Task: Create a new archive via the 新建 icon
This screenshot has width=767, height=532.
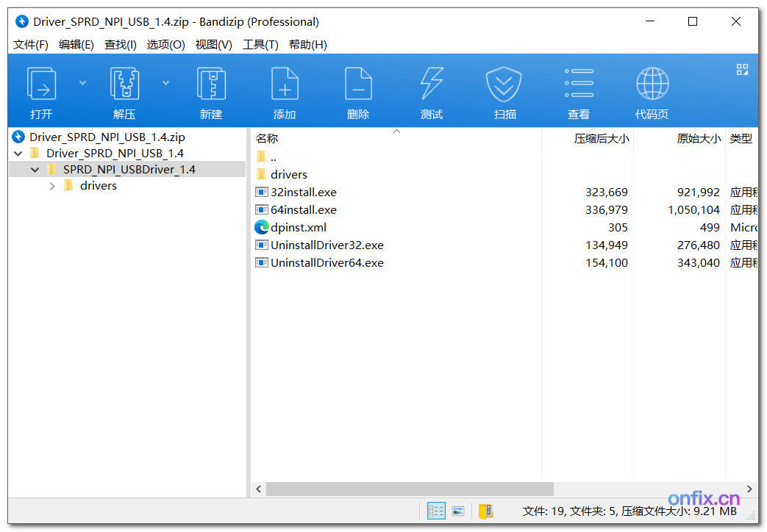Action: pos(211,90)
